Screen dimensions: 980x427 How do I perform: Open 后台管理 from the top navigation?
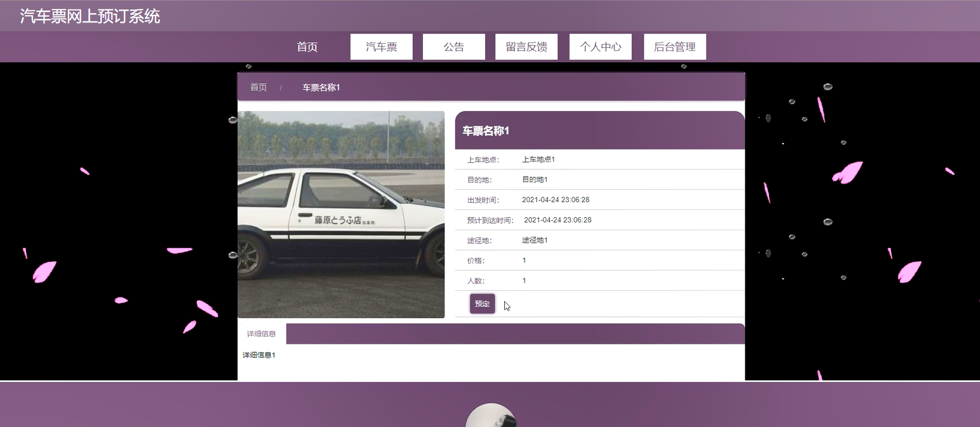(675, 47)
